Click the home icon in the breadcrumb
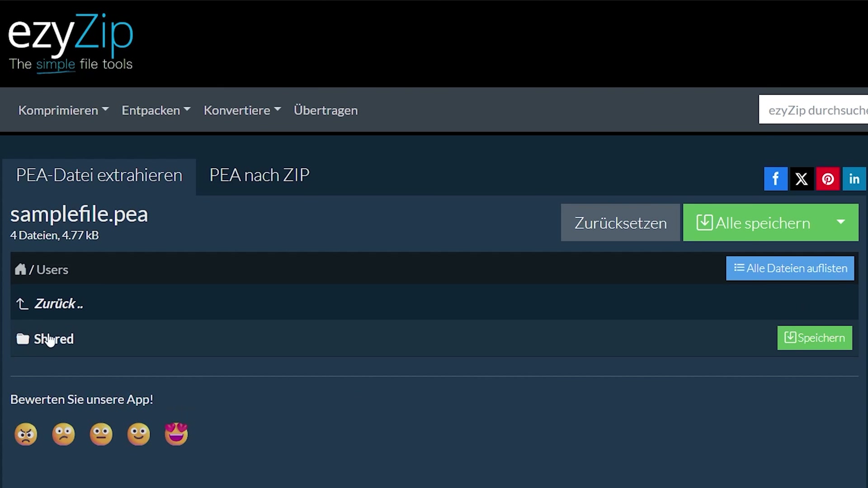This screenshot has height=488, width=868. pyautogui.click(x=20, y=269)
